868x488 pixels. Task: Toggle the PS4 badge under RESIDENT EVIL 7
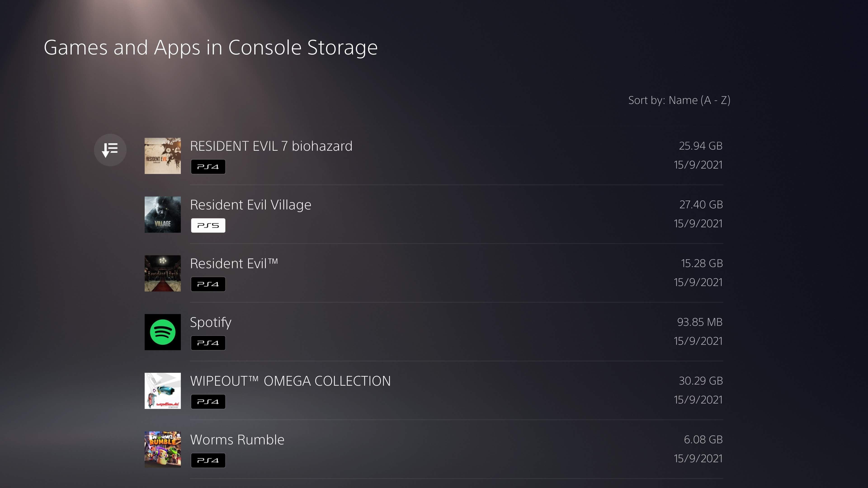[x=208, y=166]
